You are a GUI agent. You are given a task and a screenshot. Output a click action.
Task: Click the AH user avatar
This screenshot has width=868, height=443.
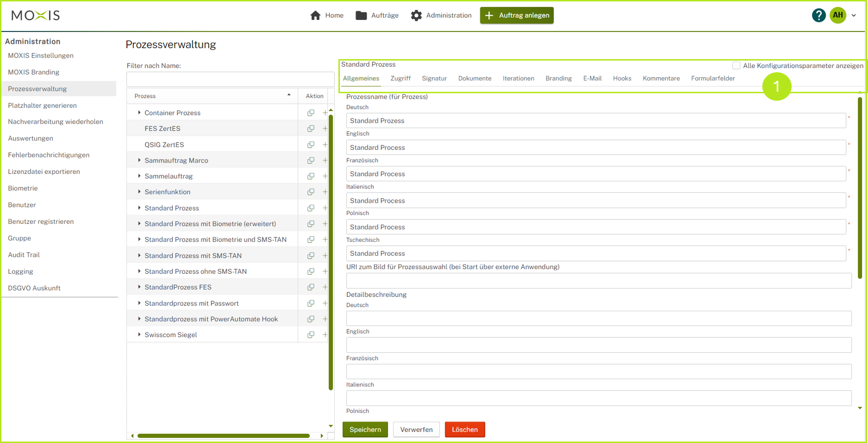(838, 16)
